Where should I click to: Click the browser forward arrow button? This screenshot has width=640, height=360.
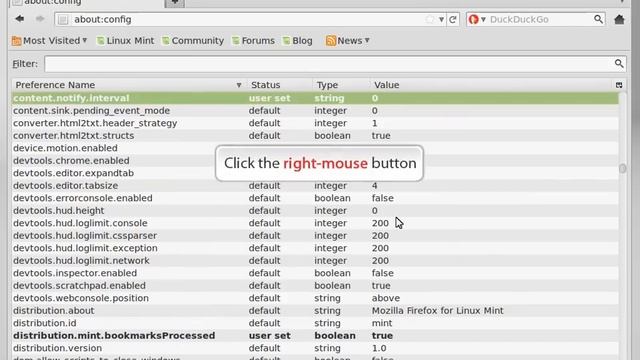(40, 19)
